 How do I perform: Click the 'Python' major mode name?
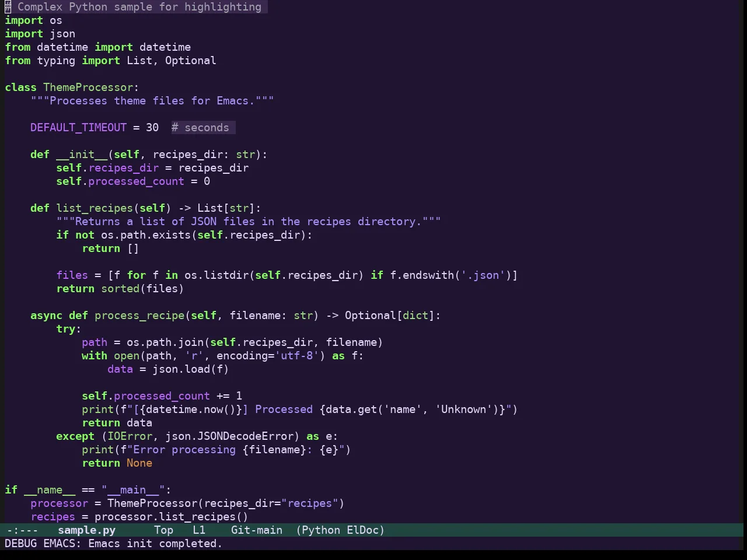321,530
